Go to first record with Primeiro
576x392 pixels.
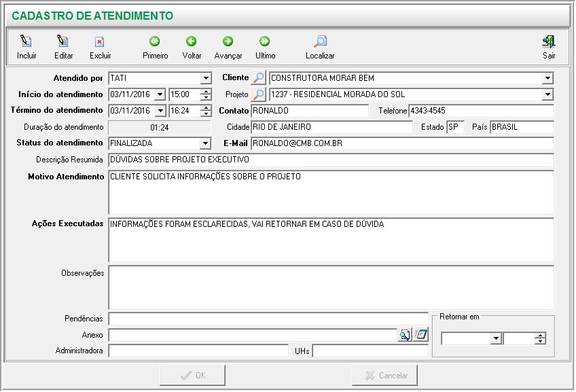(155, 42)
